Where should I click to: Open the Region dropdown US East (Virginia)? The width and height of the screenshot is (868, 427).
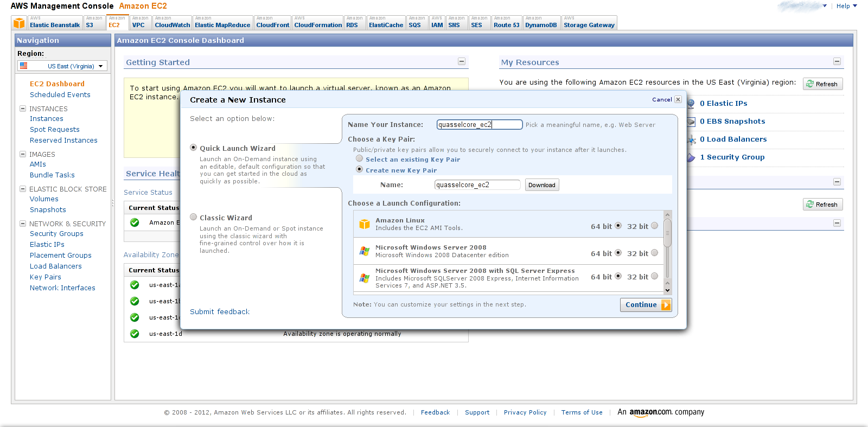[x=62, y=66]
